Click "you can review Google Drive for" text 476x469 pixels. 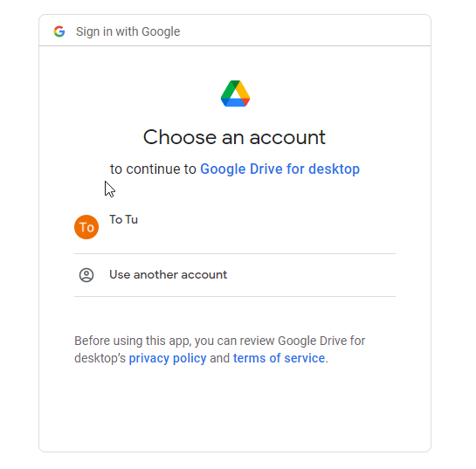tap(279, 341)
